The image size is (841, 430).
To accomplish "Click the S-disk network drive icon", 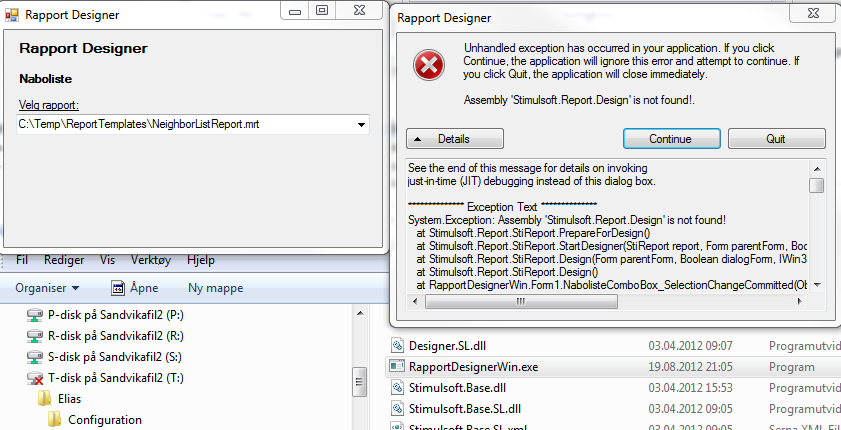I will click(34, 357).
